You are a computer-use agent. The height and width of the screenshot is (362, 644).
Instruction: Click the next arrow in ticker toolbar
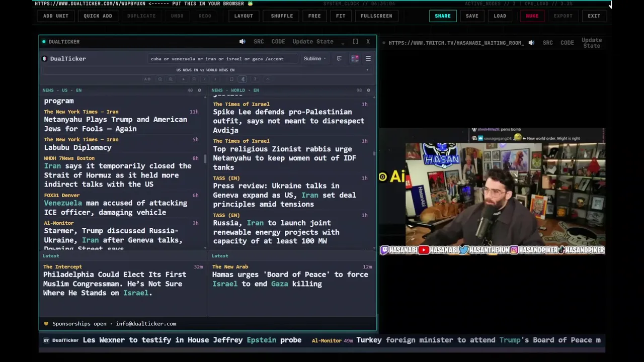(215, 79)
